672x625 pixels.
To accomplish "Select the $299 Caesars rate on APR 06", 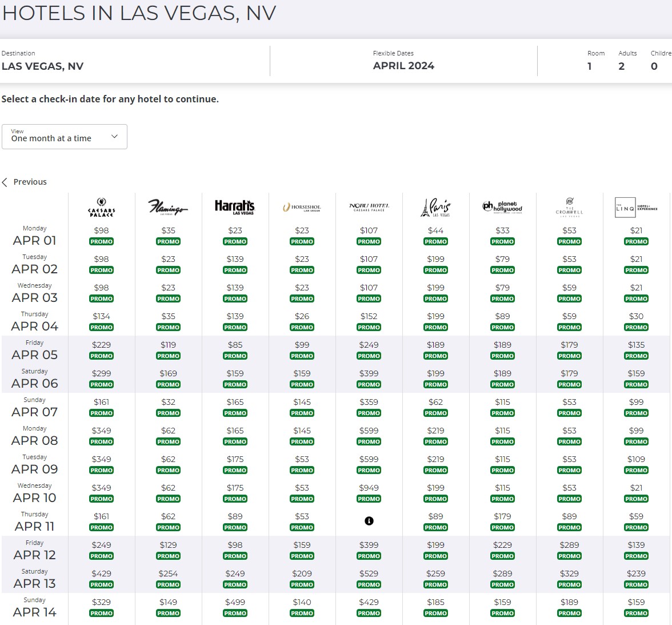I will [101, 373].
